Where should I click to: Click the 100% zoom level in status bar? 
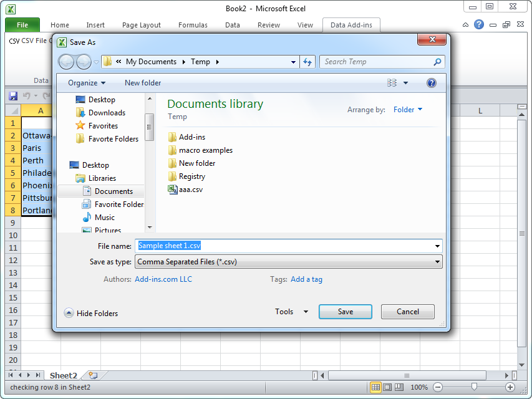click(x=419, y=387)
